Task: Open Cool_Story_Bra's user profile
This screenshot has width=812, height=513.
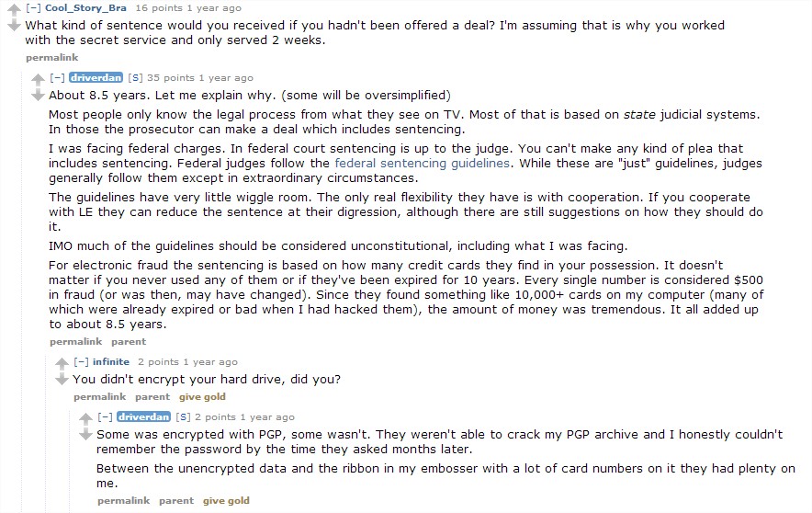Action: pos(85,7)
